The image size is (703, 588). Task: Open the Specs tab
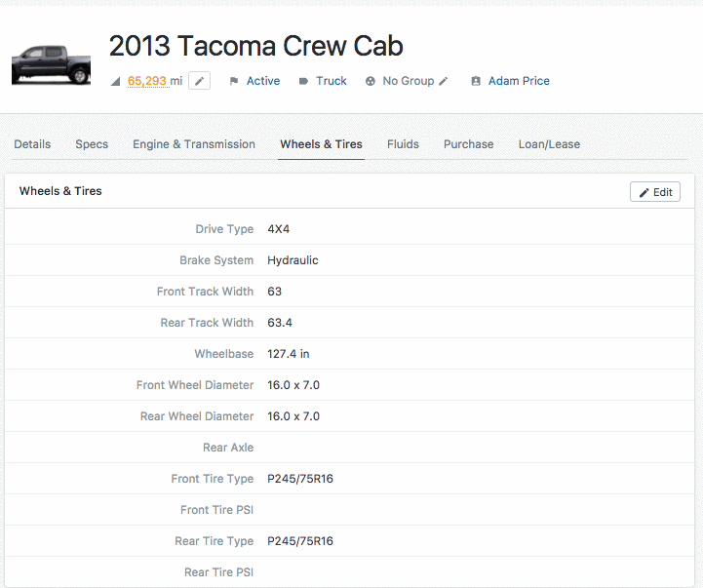click(x=92, y=144)
